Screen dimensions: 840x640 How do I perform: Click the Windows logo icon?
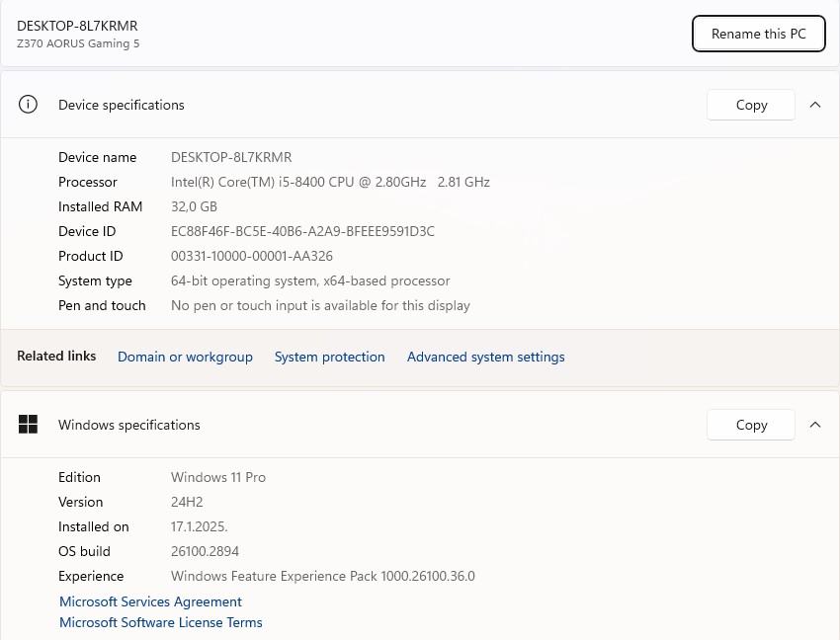pos(28,425)
